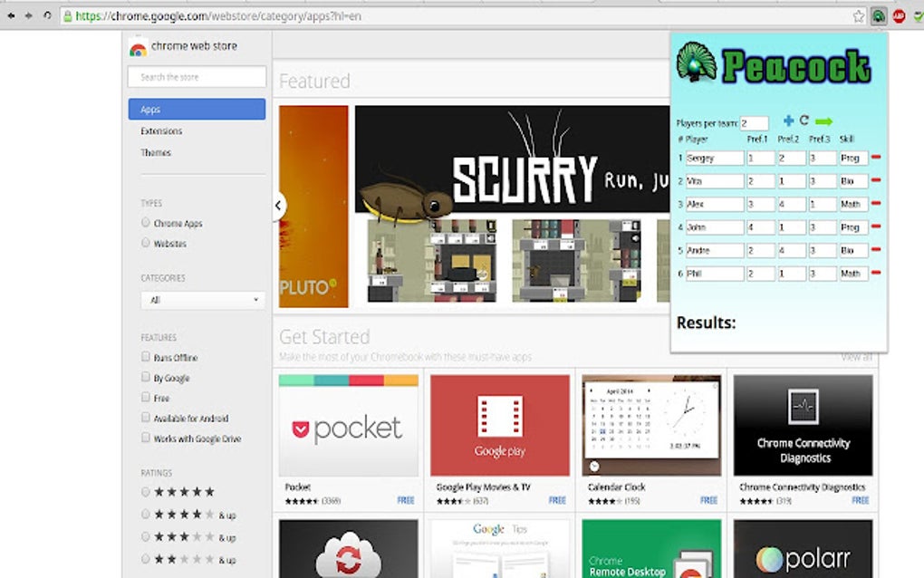924x578 pixels.
Task: Click FREE button under Calendar Clock
Action: 708,500
